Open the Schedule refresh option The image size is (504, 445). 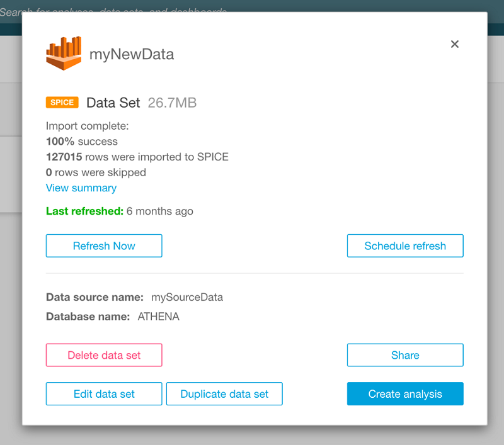point(405,246)
